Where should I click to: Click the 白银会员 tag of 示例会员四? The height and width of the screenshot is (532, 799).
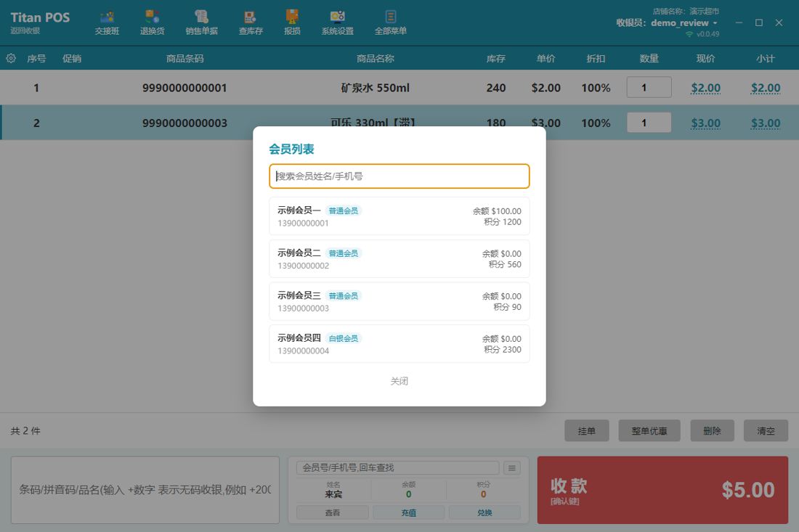pyautogui.click(x=343, y=338)
